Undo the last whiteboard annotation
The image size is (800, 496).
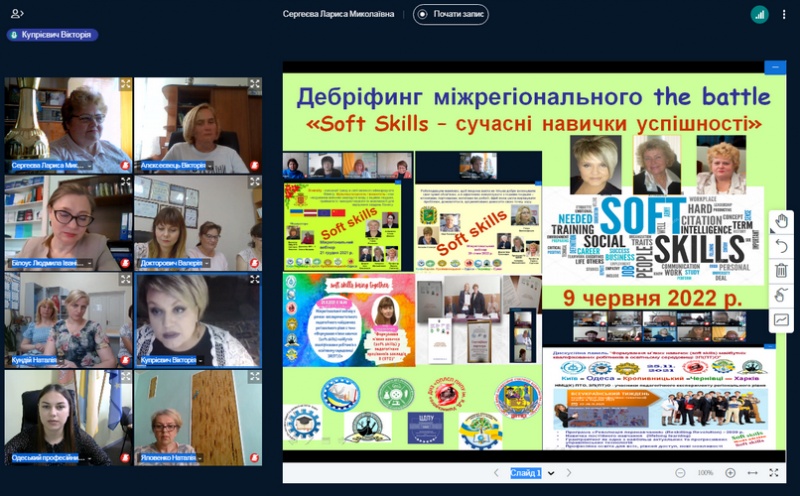[x=781, y=246]
